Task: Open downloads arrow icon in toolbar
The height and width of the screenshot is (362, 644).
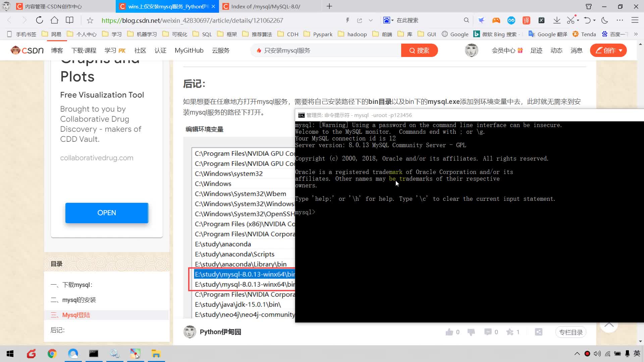Action: tap(557, 20)
